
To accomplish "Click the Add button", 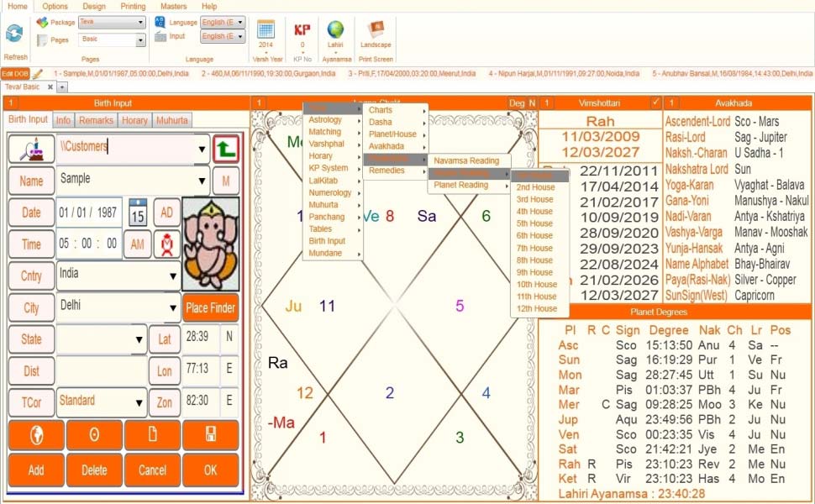I will pyautogui.click(x=36, y=470).
